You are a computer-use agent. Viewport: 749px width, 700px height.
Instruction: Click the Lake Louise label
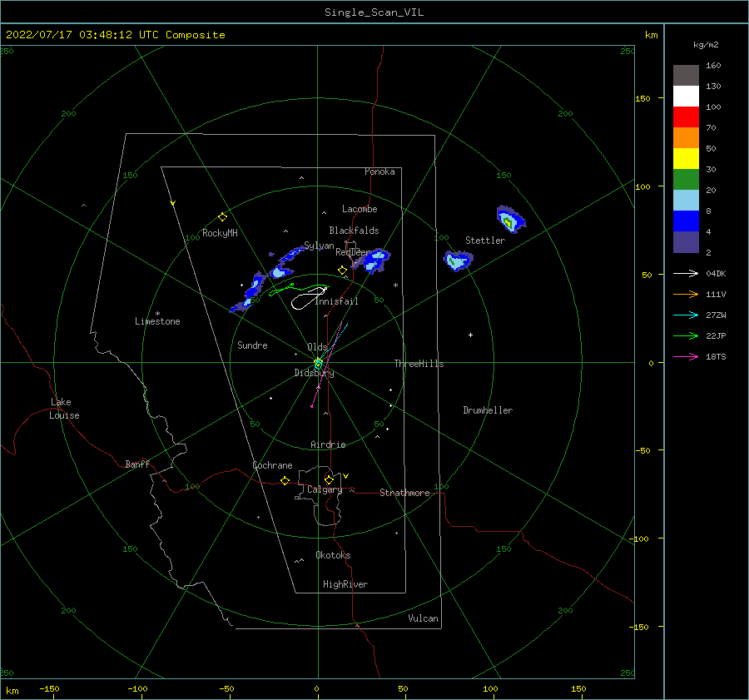[x=64, y=409]
